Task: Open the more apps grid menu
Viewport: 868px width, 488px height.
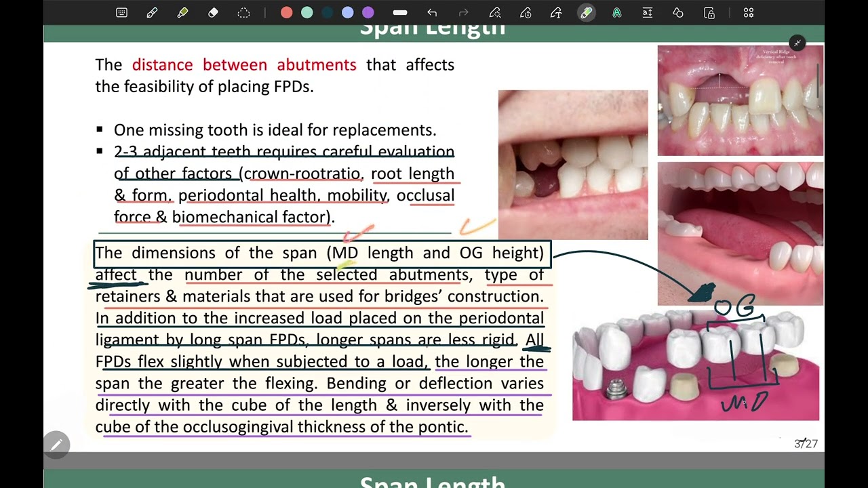Action: (749, 12)
